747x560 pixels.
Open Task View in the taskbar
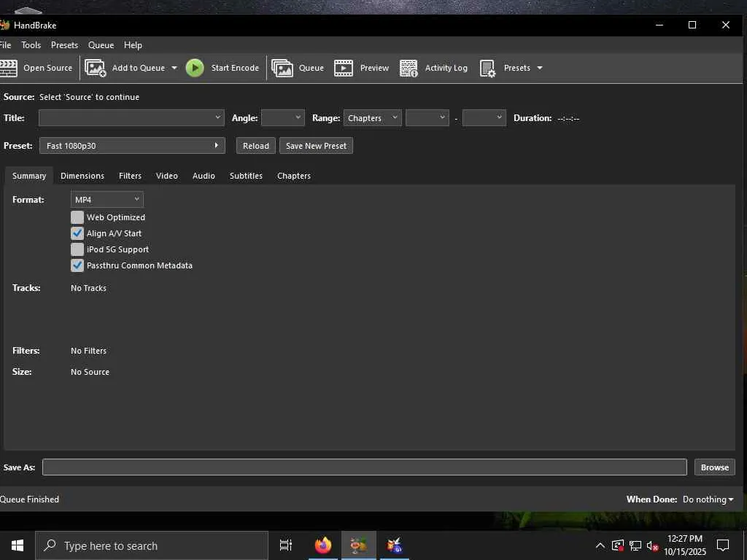point(286,545)
